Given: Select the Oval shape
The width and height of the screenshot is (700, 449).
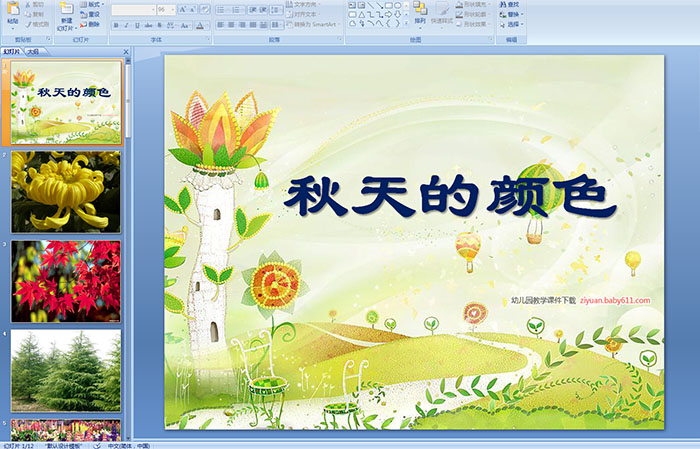Looking at the screenshot, I should click(397, 5).
